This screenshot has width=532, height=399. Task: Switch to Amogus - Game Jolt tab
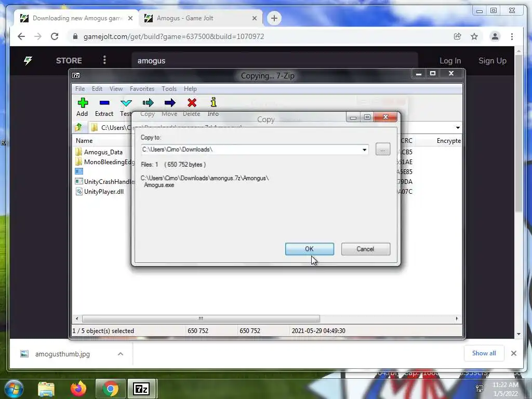point(200,18)
